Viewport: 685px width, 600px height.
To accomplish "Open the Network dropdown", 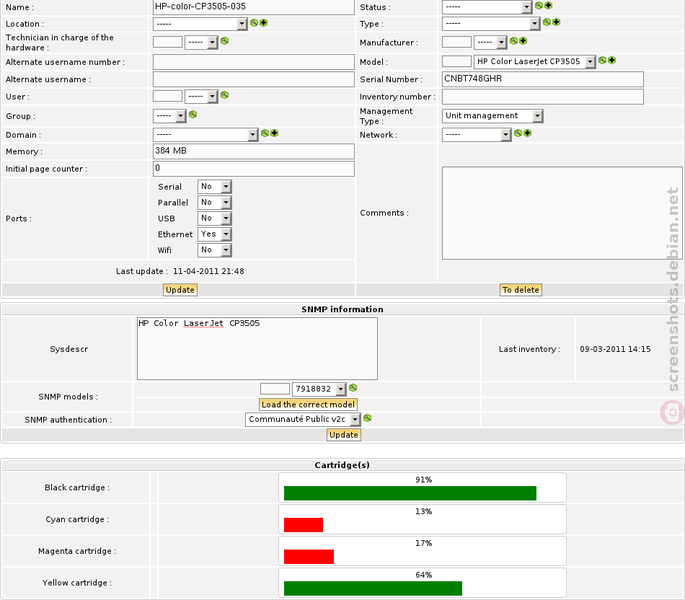I will (x=477, y=135).
